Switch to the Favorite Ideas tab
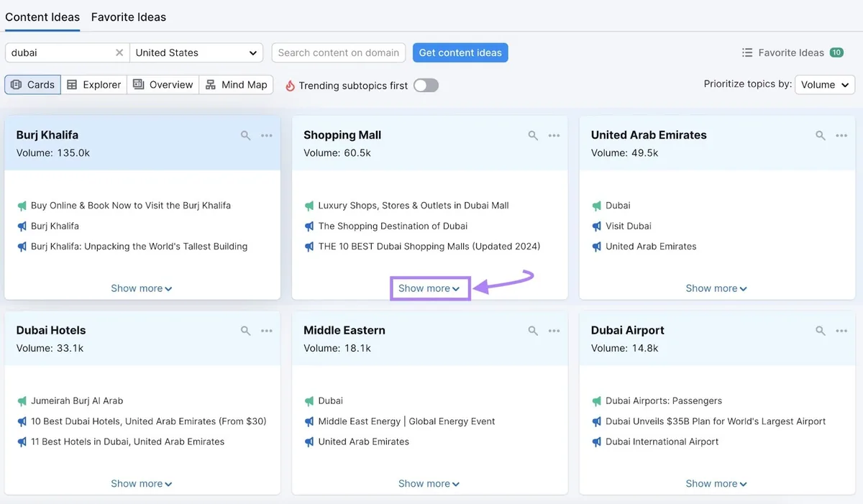The image size is (863, 504). (x=129, y=17)
